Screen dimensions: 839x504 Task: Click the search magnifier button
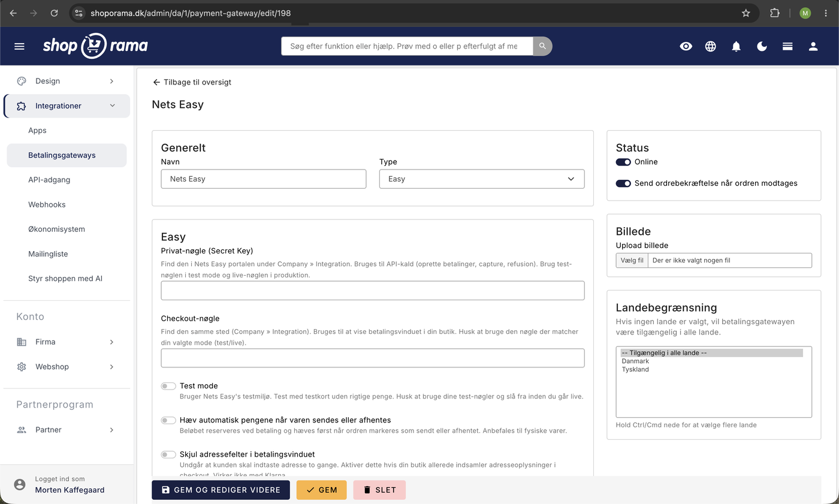point(542,46)
